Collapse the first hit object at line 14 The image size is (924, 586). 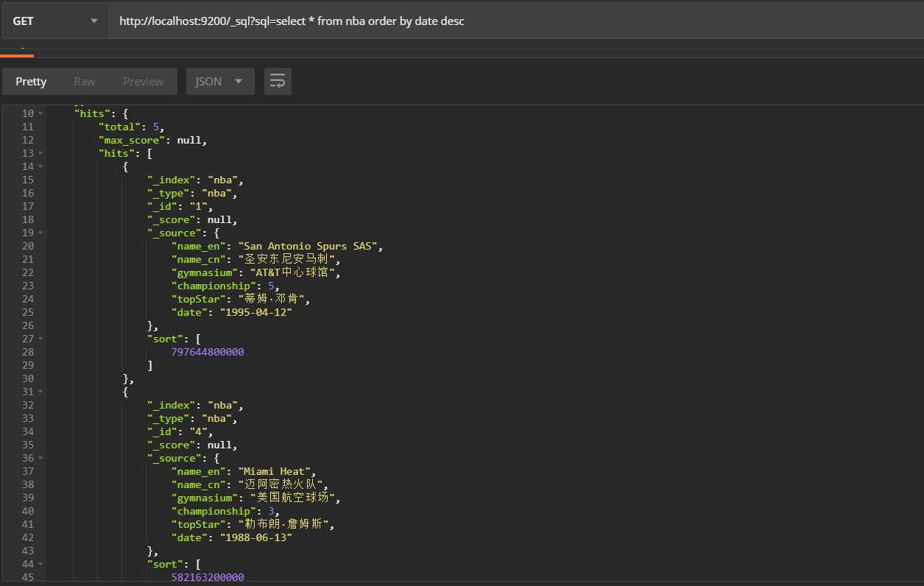click(40, 166)
